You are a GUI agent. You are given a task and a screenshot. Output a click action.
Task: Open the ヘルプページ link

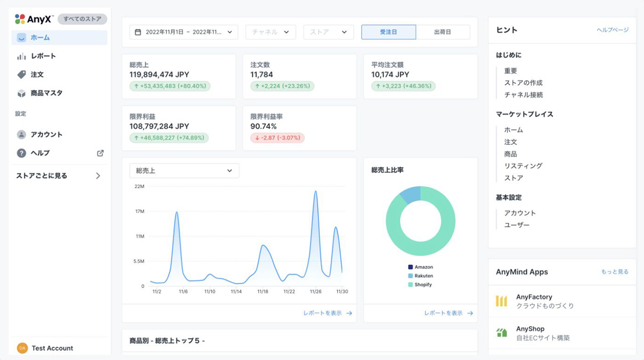click(x=612, y=30)
